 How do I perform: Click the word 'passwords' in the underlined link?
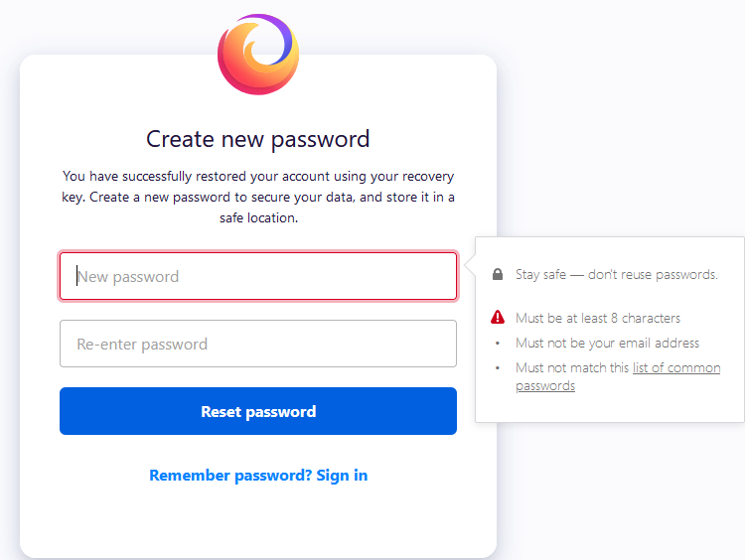coord(545,385)
